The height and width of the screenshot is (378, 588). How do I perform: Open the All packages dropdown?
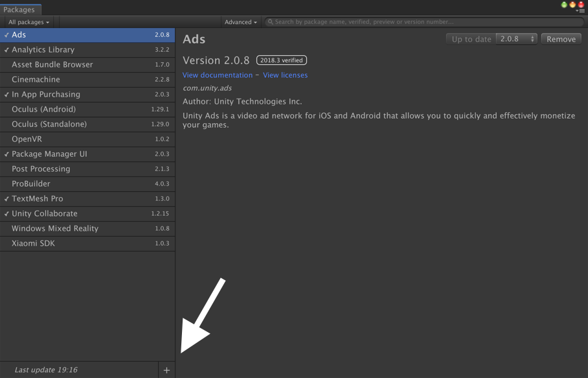point(29,22)
